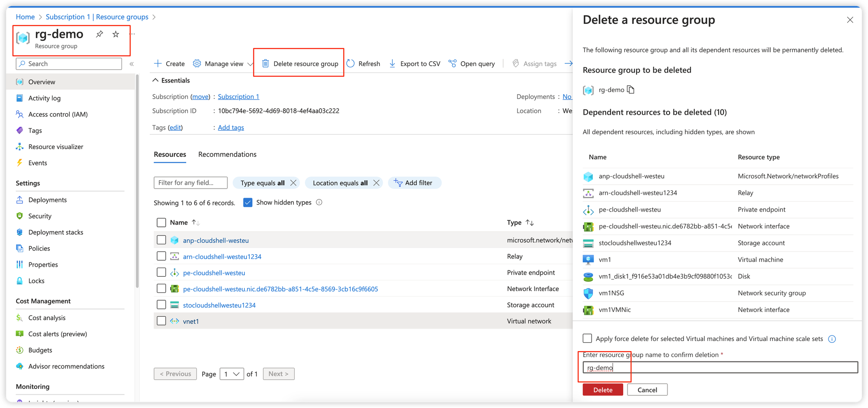Click the Budgets sidebar icon
This screenshot has height=408, width=868.
(20, 350)
